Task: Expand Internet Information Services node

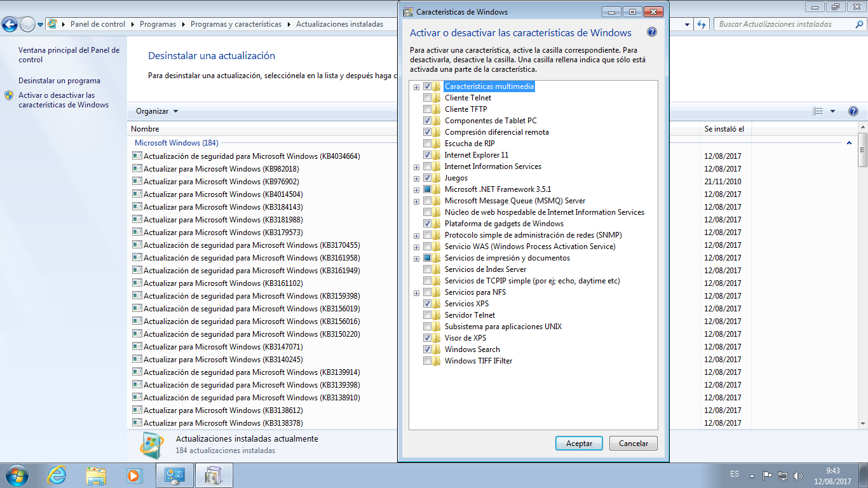Action: tap(416, 166)
